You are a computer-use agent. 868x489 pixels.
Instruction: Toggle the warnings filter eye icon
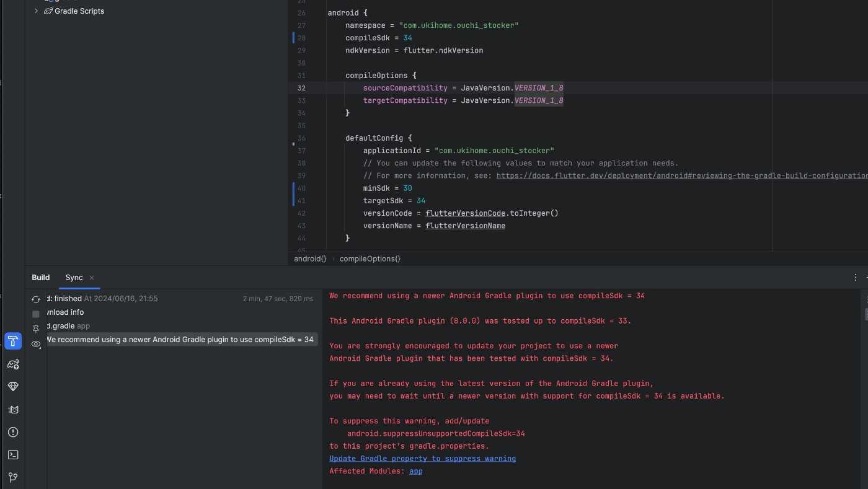pyautogui.click(x=35, y=345)
